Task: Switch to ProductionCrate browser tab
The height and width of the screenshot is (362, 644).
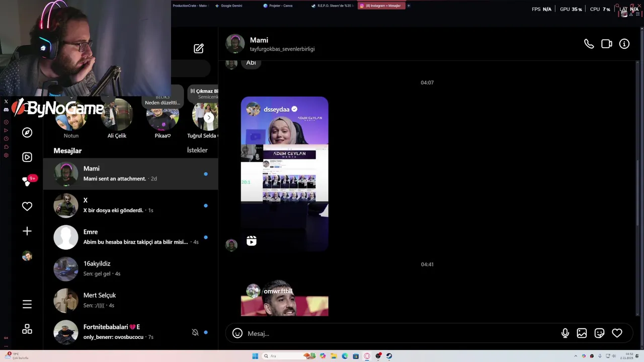Action: coord(190,6)
